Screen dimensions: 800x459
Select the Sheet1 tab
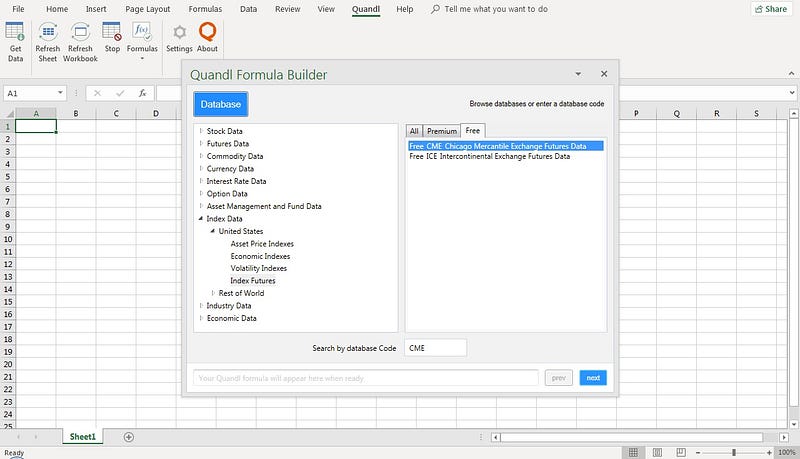click(83, 437)
